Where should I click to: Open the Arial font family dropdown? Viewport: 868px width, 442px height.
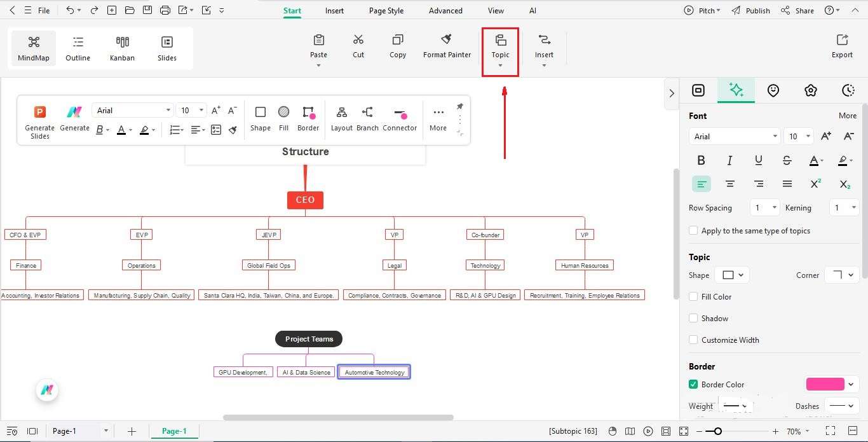coord(734,136)
